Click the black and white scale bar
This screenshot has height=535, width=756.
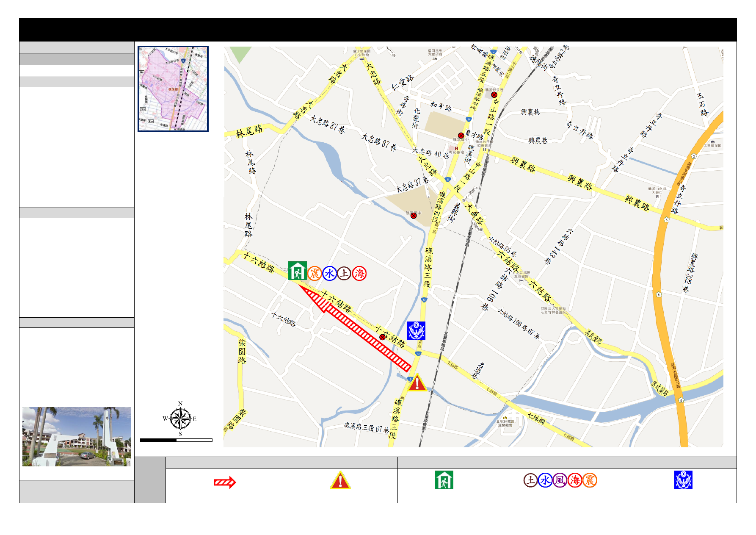coord(176,440)
